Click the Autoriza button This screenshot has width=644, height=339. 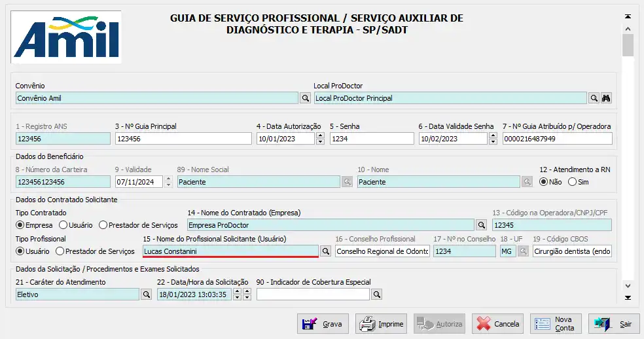[x=439, y=324]
